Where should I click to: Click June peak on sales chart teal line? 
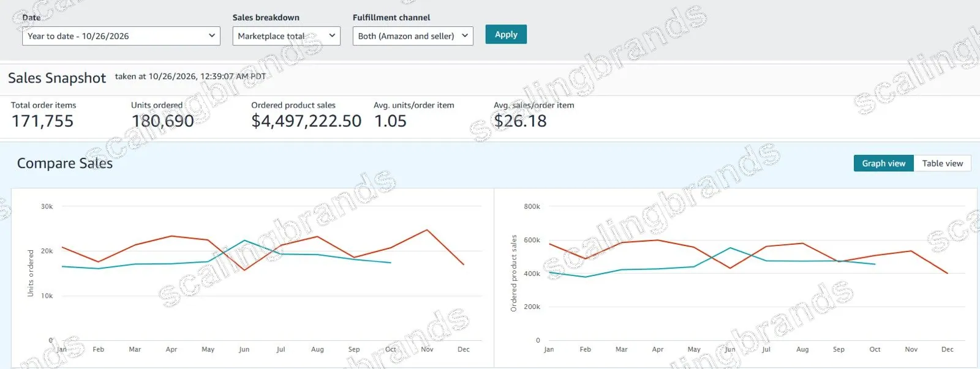point(730,248)
